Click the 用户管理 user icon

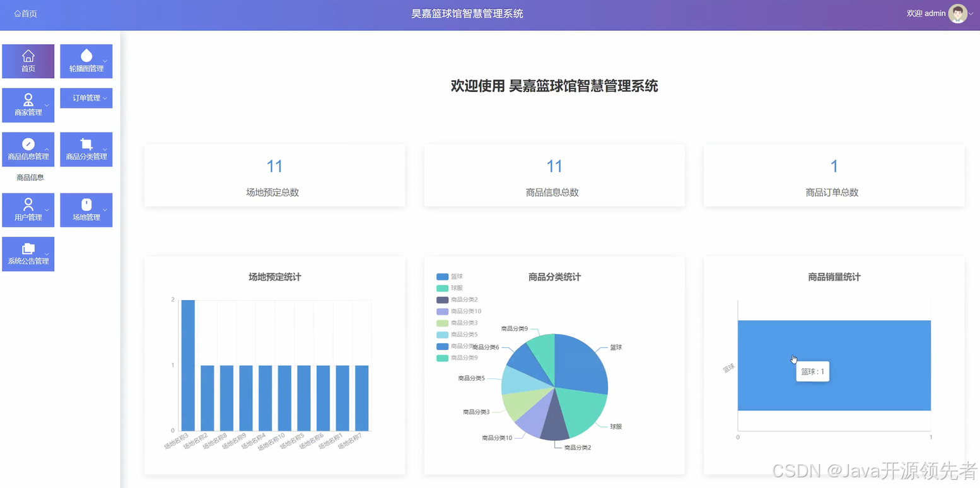28,204
